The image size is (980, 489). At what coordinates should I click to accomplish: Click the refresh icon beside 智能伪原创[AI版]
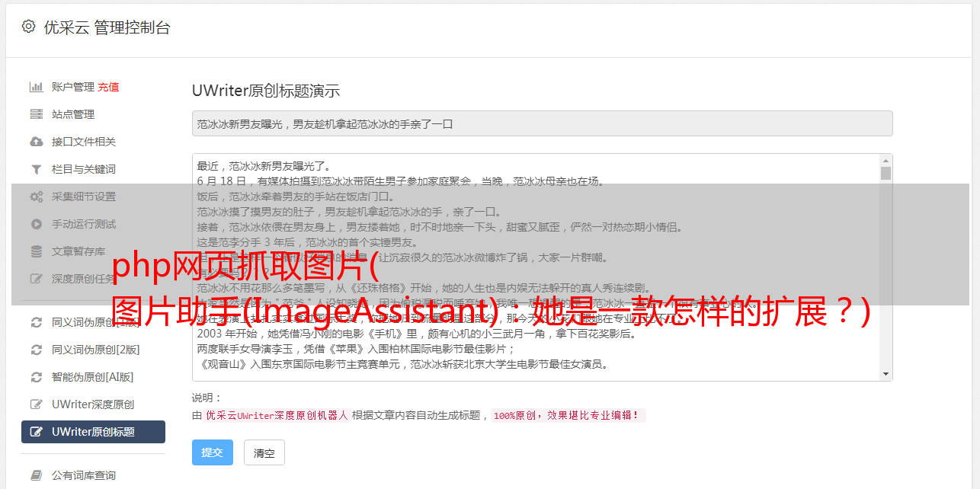tap(36, 377)
